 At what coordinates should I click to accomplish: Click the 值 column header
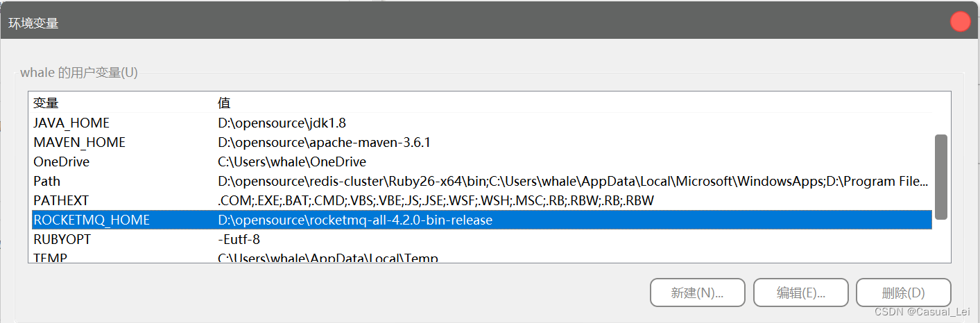coord(223,103)
